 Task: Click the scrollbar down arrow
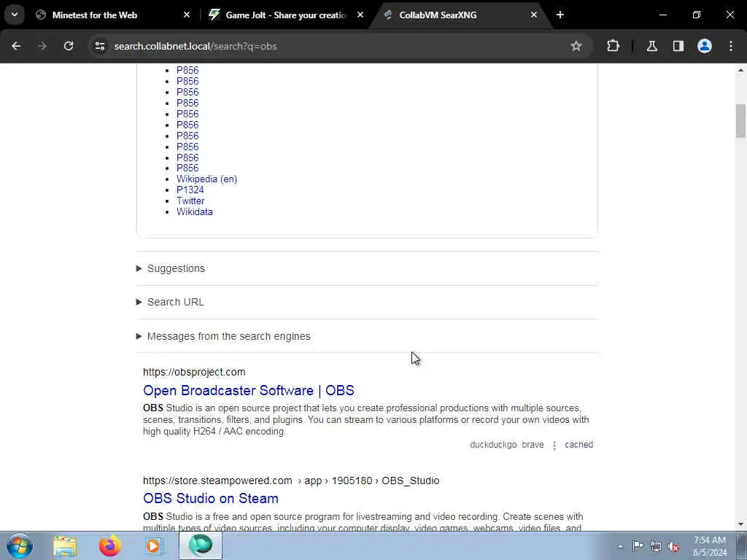click(741, 524)
